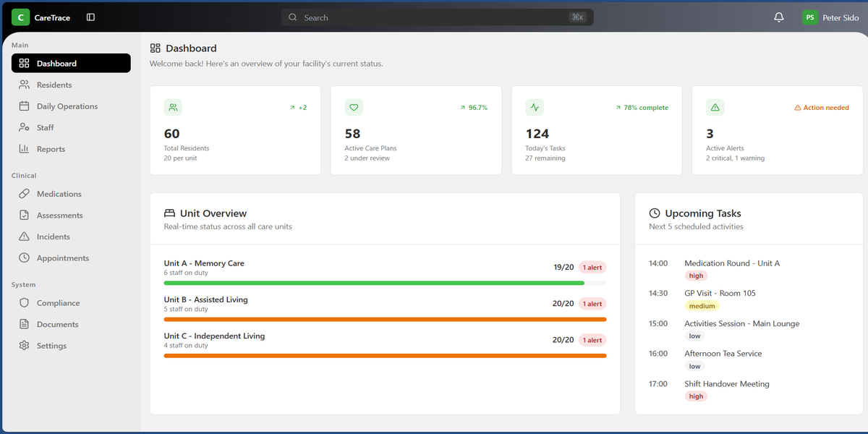The width and height of the screenshot is (868, 434).
Task: Click the Action needed alert link
Action: coord(822,108)
